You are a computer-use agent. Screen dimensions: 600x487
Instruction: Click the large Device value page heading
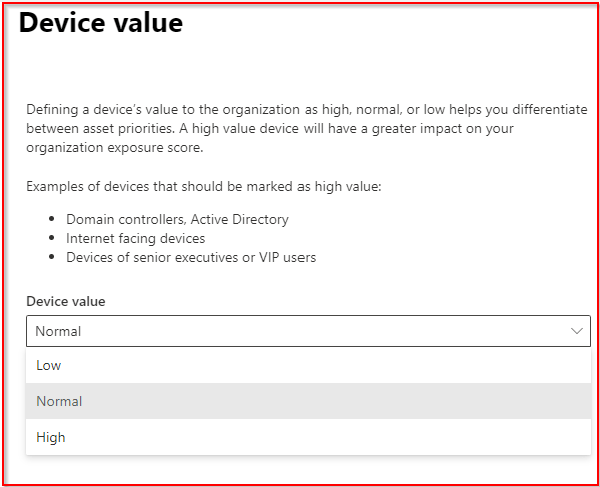[x=101, y=24]
